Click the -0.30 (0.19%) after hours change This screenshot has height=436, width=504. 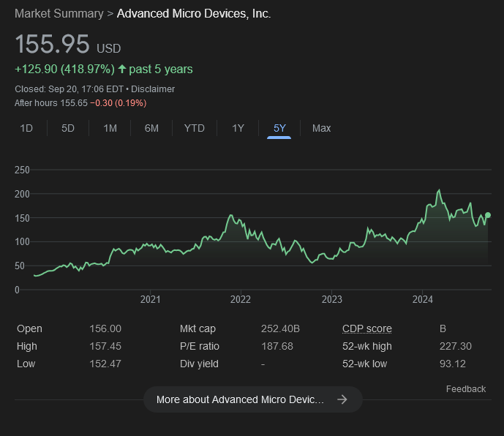119,103
